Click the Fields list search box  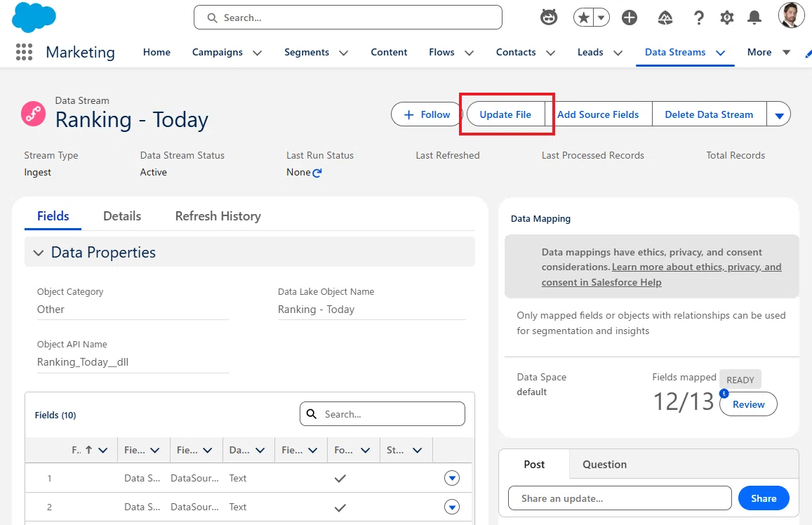coord(382,414)
